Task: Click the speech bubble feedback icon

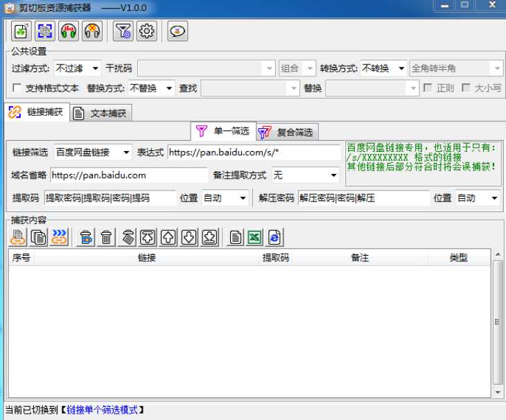Action: (x=177, y=31)
